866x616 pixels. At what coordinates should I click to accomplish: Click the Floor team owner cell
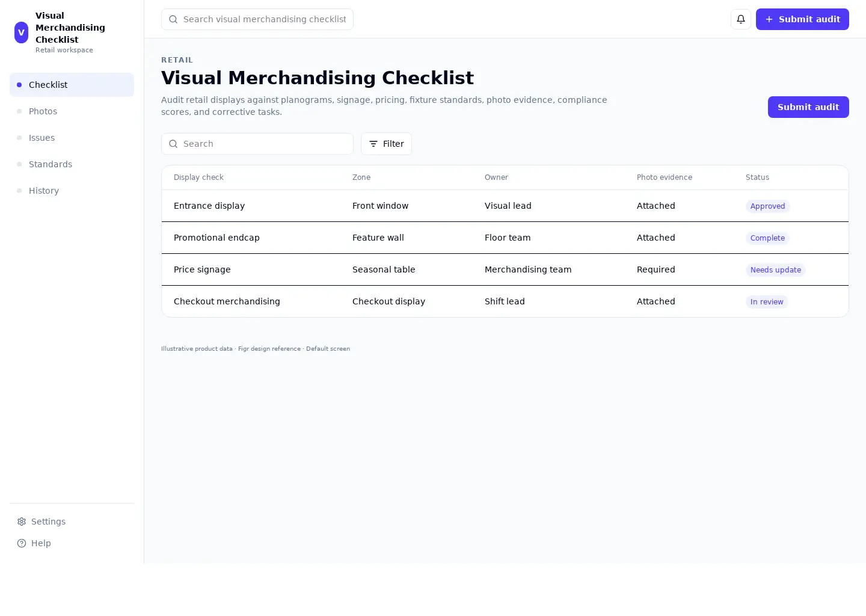point(508,238)
